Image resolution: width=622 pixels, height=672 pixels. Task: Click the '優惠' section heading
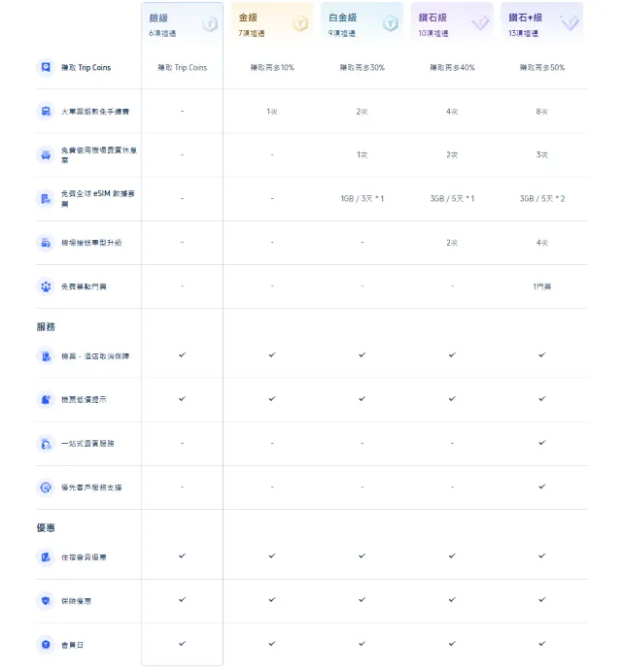[x=46, y=528]
